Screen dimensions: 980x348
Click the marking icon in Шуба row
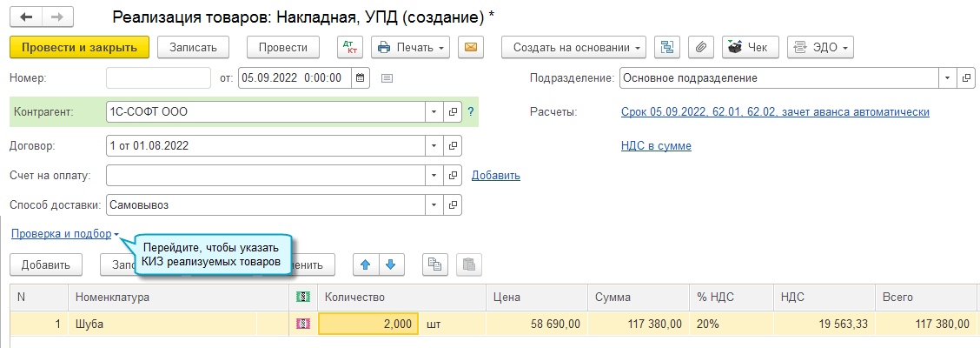(x=304, y=324)
